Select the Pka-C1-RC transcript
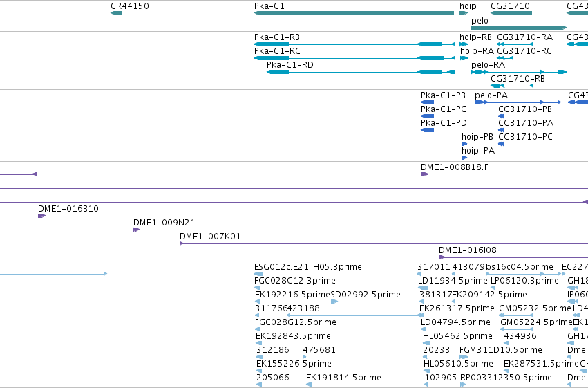The image size is (588, 388). click(x=354, y=58)
